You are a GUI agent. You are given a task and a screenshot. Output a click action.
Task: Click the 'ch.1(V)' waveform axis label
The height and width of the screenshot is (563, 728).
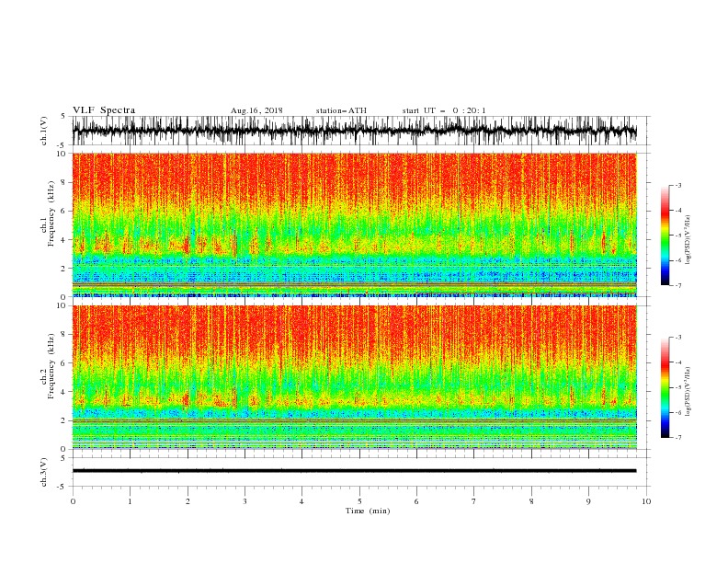[44, 131]
